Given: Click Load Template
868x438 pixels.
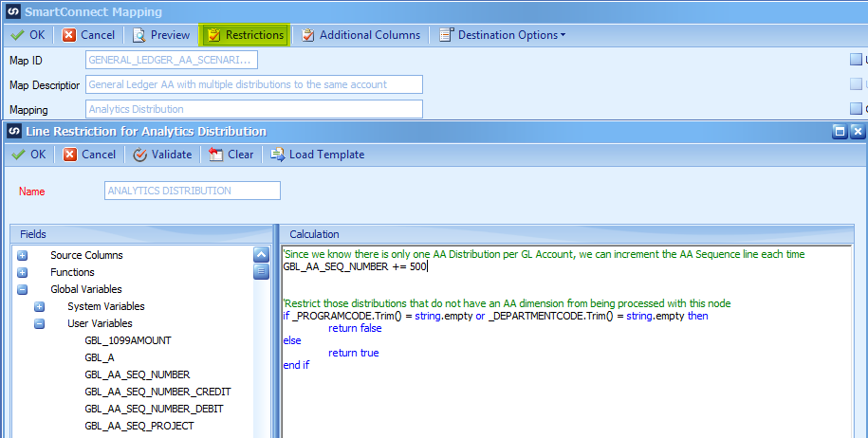Looking at the screenshot, I should (317, 155).
